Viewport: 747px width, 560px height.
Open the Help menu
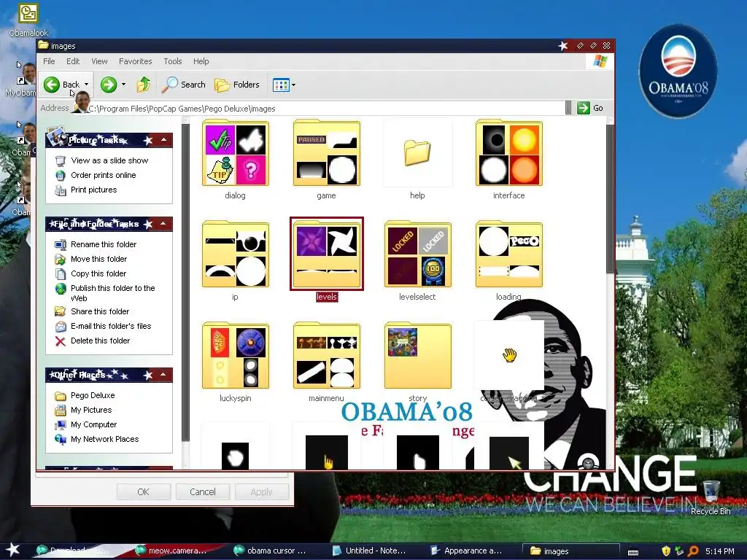201,61
